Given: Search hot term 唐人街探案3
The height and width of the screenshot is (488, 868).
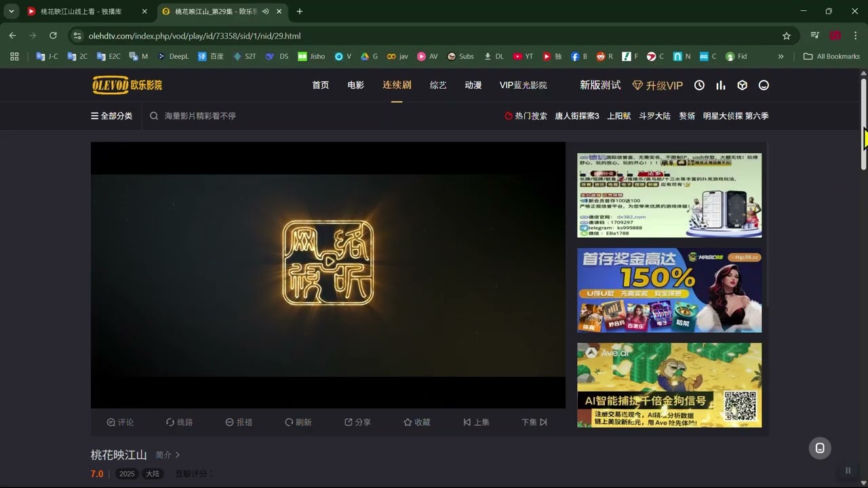Looking at the screenshot, I should (577, 116).
